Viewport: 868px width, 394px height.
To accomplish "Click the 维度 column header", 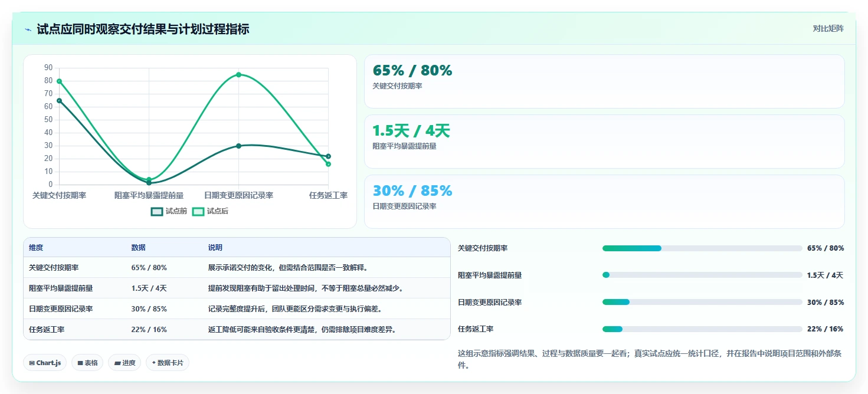I will coord(36,248).
